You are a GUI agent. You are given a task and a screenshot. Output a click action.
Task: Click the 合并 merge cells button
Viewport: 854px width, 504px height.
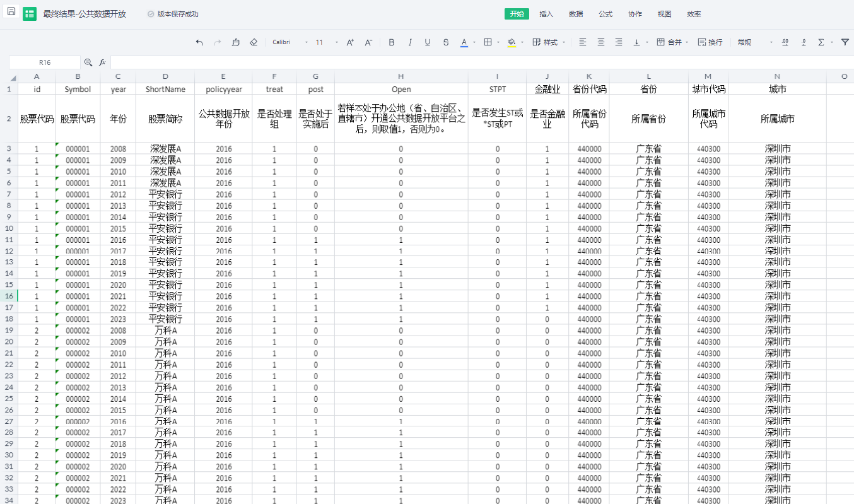[669, 42]
